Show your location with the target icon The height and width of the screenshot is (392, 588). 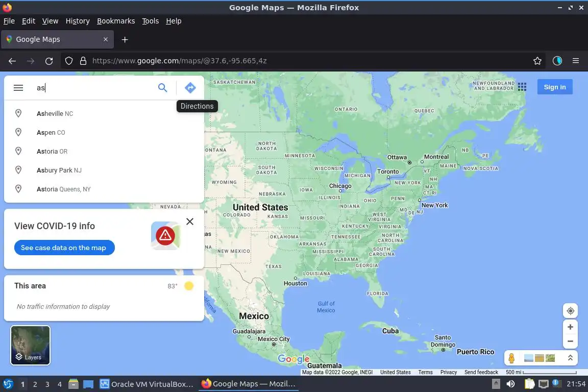pos(570,311)
